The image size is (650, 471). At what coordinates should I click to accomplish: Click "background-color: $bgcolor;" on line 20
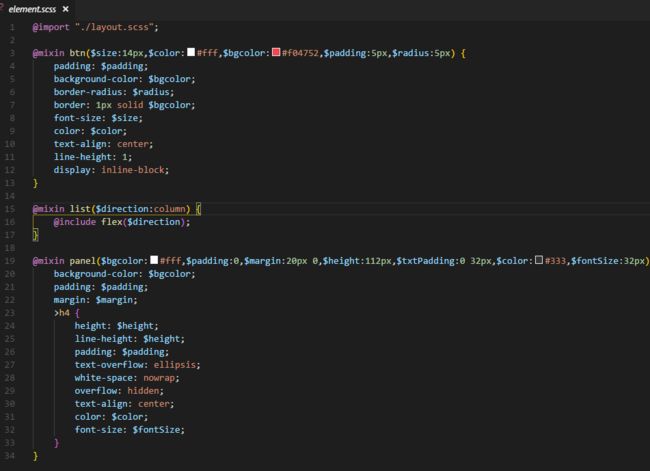click(x=124, y=274)
